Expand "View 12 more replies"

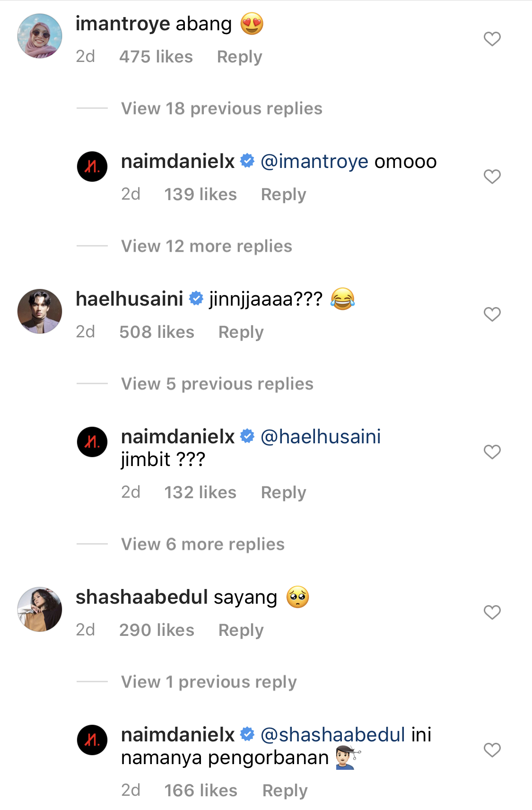206,246
